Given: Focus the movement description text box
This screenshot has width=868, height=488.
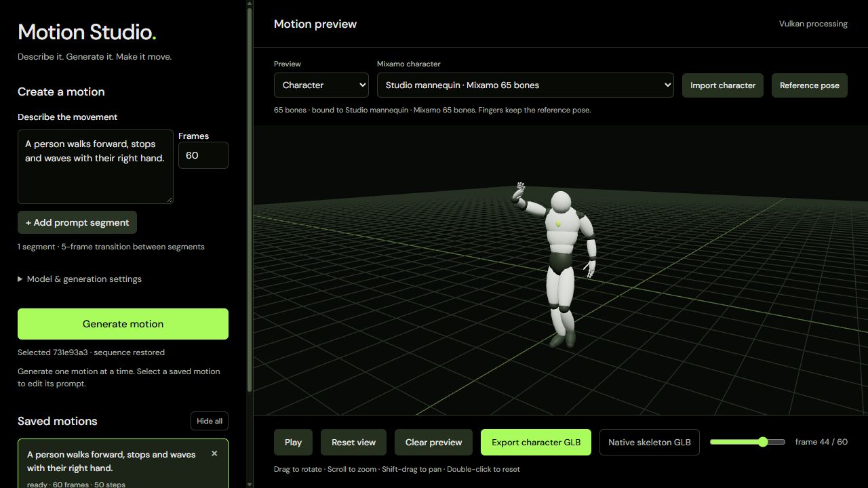Looking at the screenshot, I should point(96,167).
